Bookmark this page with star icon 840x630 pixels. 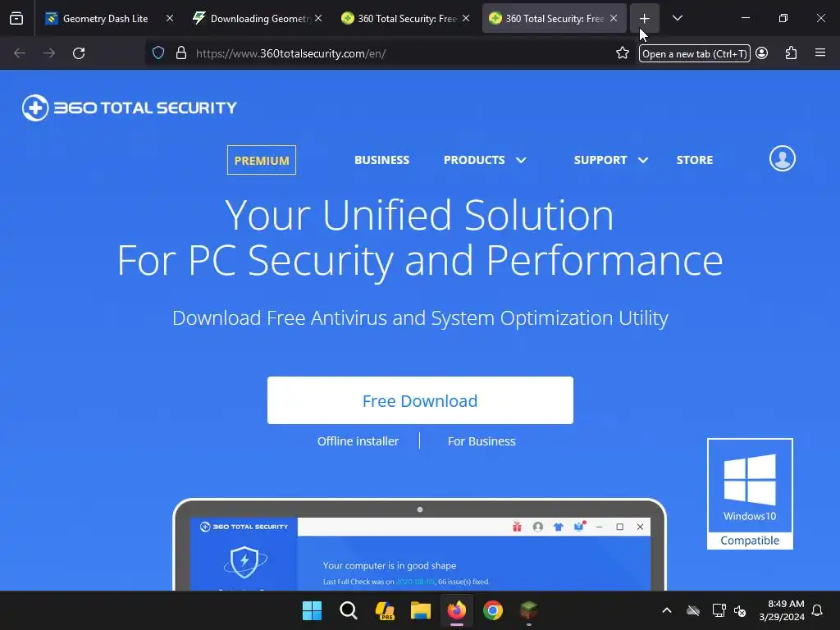pyautogui.click(x=623, y=53)
